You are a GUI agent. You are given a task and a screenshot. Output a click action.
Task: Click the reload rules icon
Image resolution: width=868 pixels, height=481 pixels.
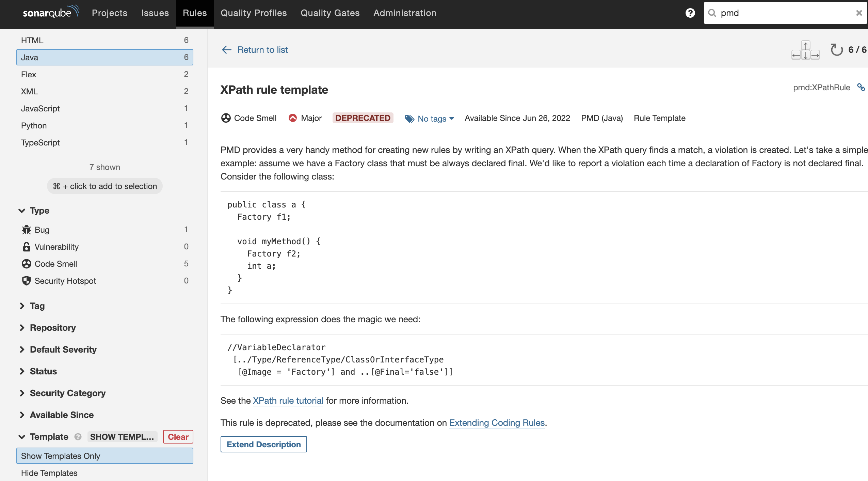pyautogui.click(x=836, y=50)
